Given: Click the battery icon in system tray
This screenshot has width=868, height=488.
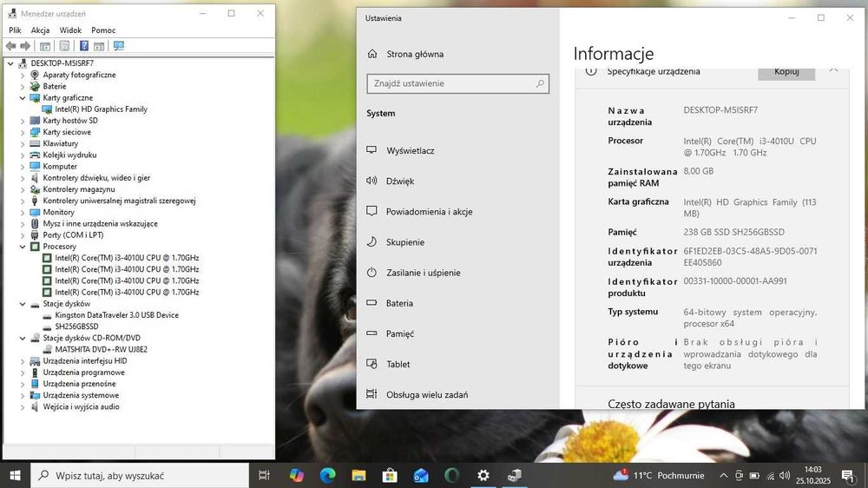Looking at the screenshot, I should [x=754, y=475].
